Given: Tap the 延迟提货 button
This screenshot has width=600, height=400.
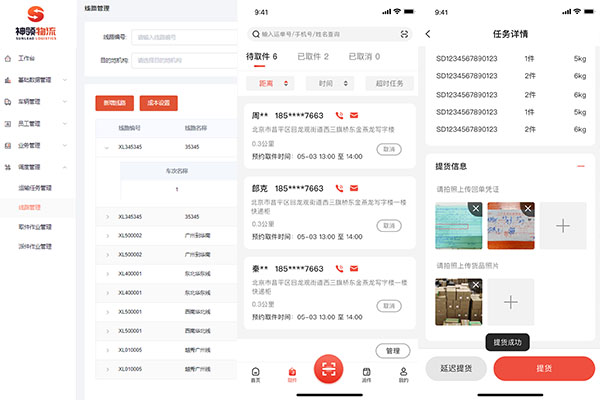Looking at the screenshot, I should pyautogui.click(x=456, y=368).
